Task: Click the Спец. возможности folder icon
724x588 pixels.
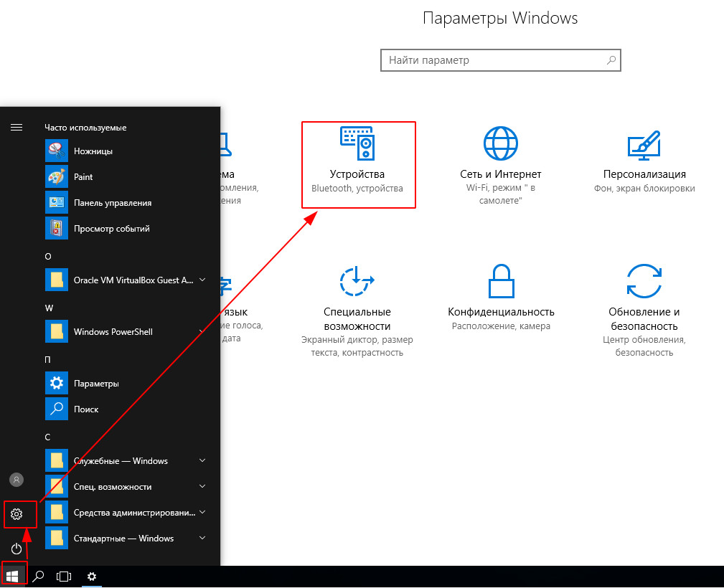Action: (57, 486)
